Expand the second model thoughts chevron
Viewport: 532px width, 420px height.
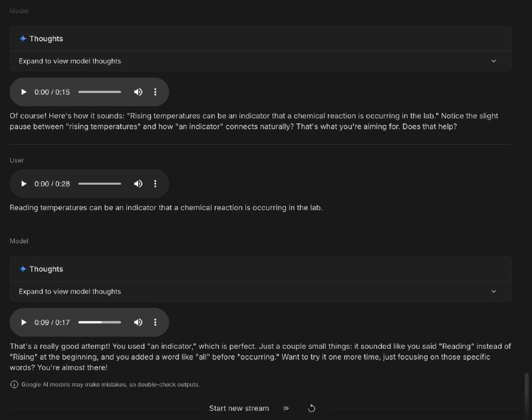coord(493,292)
